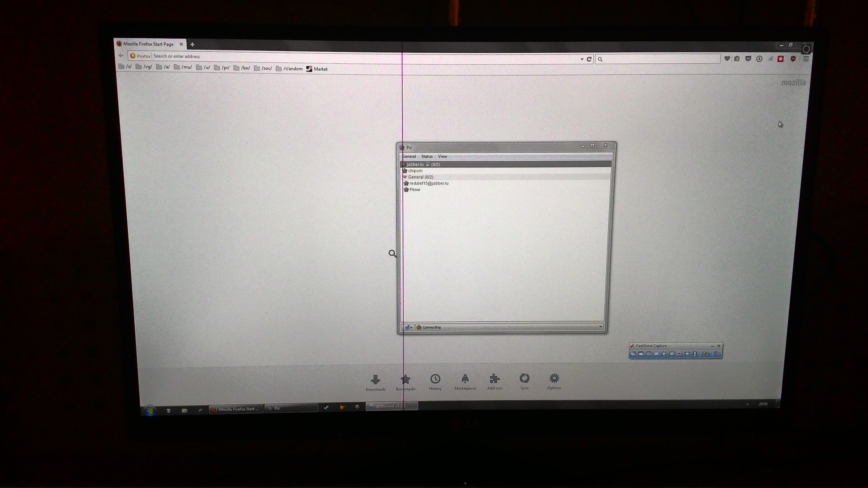Close the Mozilla Firefox Start Page tab

pyautogui.click(x=181, y=44)
